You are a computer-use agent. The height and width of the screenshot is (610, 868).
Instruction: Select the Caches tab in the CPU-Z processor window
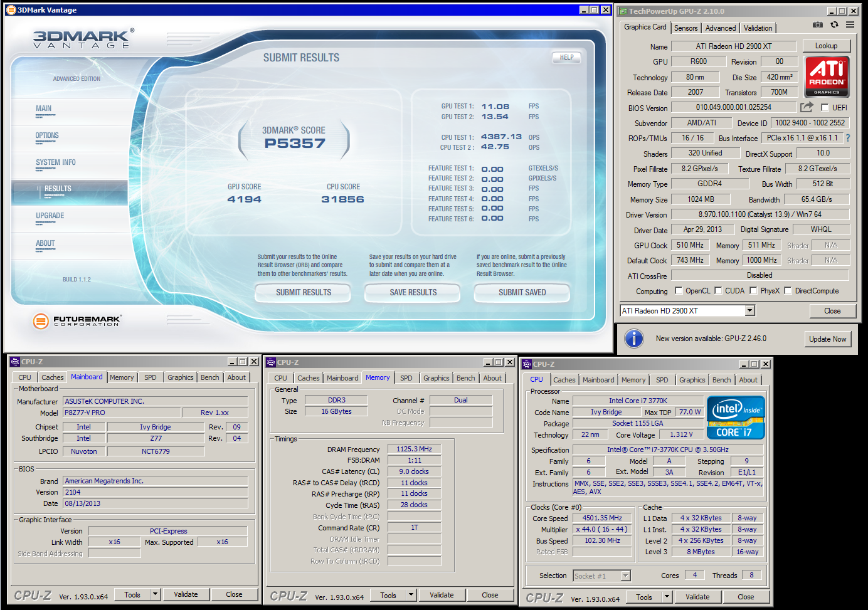click(x=564, y=380)
